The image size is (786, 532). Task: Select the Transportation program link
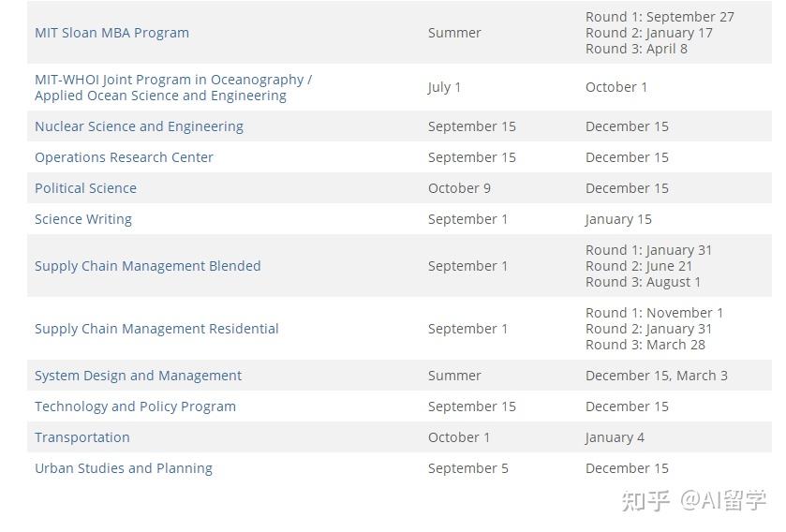pyautogui.click(x=82, y=437)
